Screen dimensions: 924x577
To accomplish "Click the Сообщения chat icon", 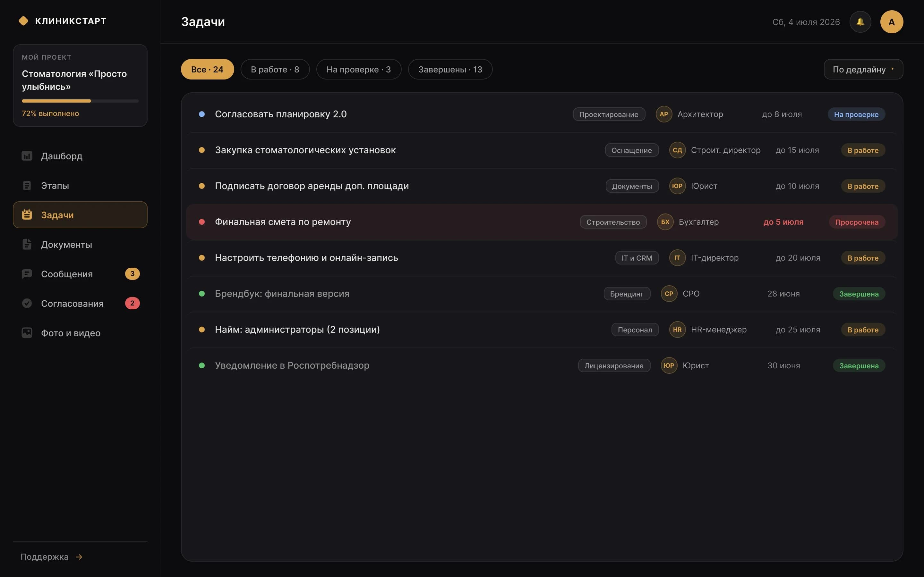I will [x=27, y=274].
